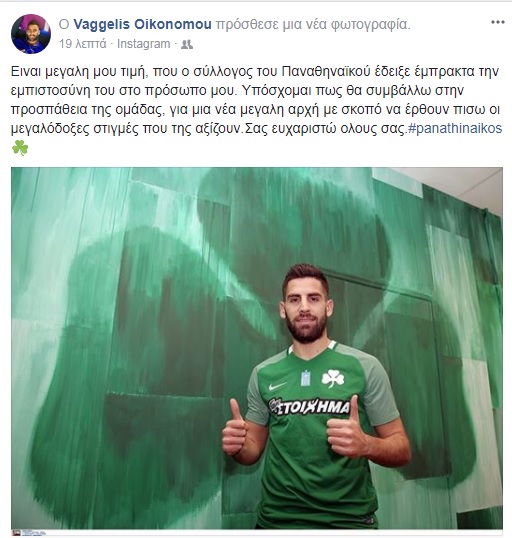Click the player's right thumbs-up hand
The image size is (512, 538).
(235, 429)
